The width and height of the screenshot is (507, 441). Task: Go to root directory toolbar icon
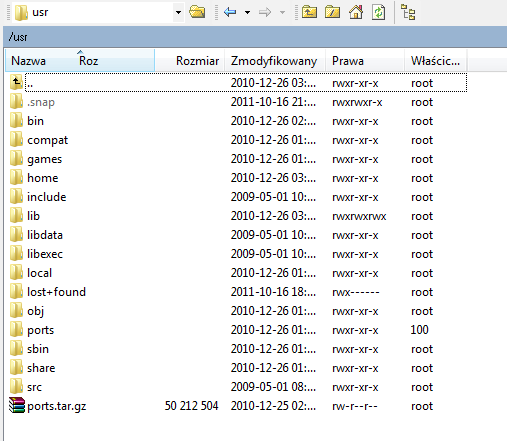(332, 13)
